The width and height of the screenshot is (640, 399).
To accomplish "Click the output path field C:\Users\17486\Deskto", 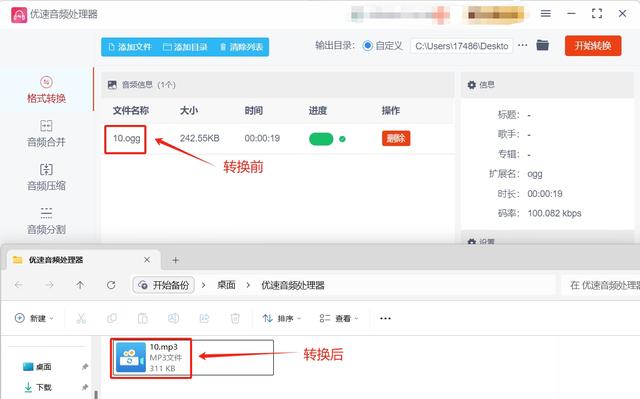I will [462, 46].
